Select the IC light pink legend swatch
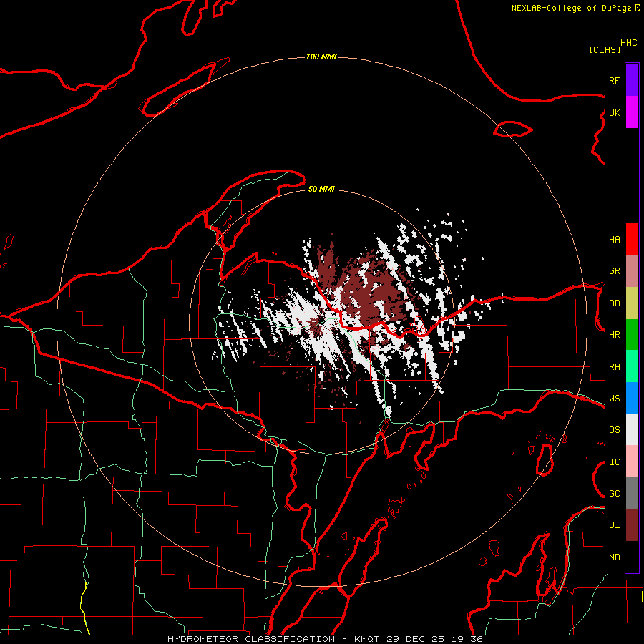 click(x=632, y=462)
